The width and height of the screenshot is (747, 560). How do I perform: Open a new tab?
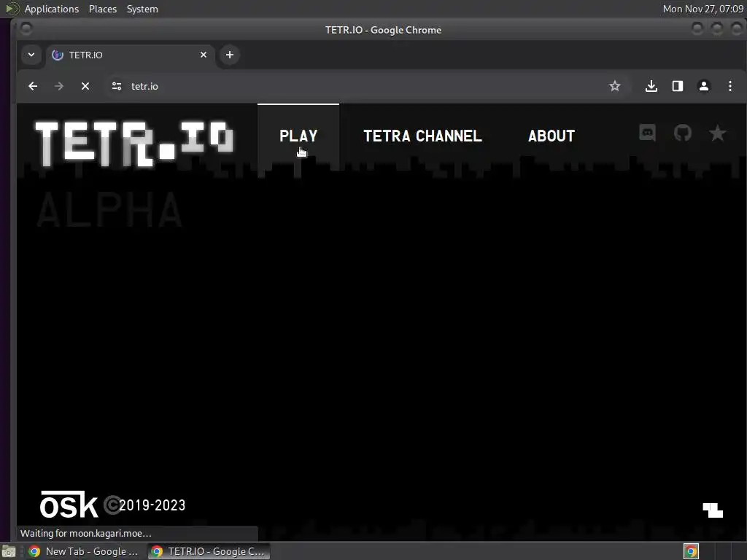[230, 55]
